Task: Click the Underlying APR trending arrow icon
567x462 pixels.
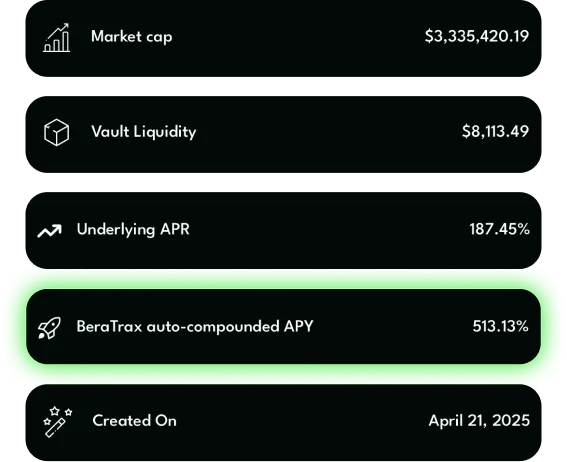Action: (x=50, y=231)
